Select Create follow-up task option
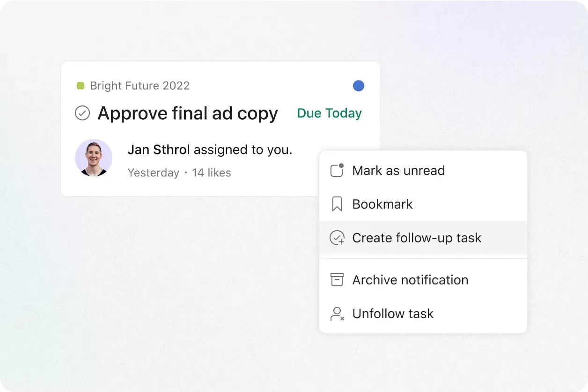This screenshot has height=392, width=588. (423, 238)
